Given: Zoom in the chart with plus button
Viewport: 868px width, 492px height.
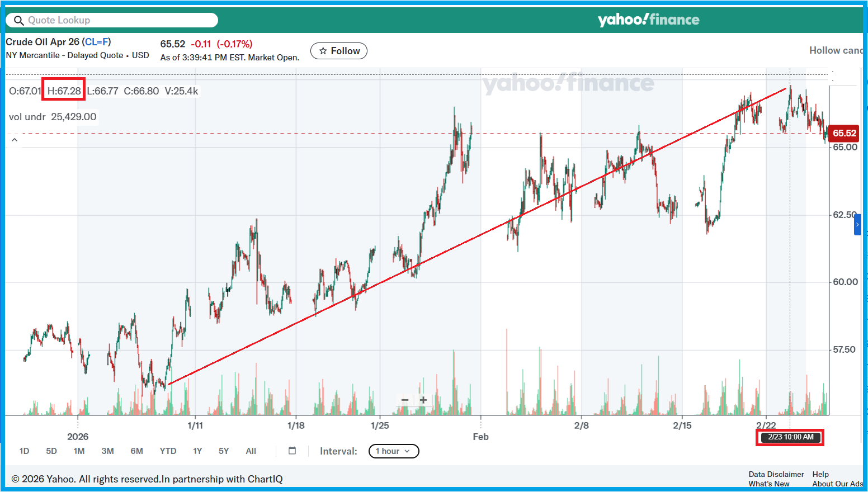Looking at the screenshot, I should coord(423,400).
